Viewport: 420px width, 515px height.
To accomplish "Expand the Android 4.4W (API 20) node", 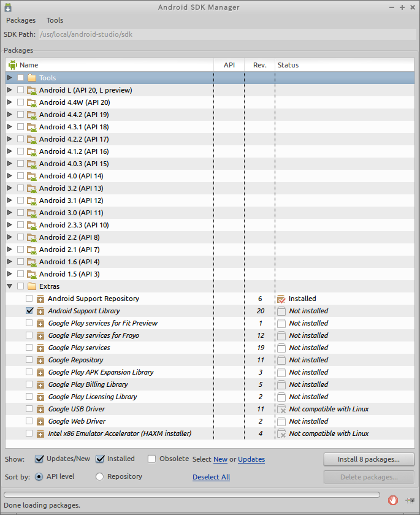I will click(x=10, y=102).
